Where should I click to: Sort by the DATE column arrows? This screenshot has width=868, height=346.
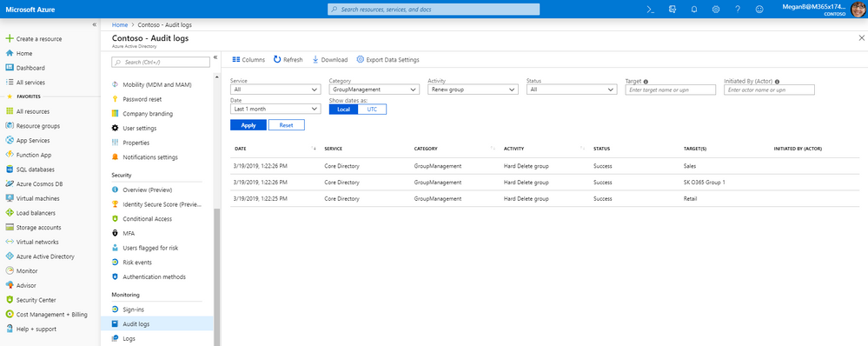(x=314, y=149)
